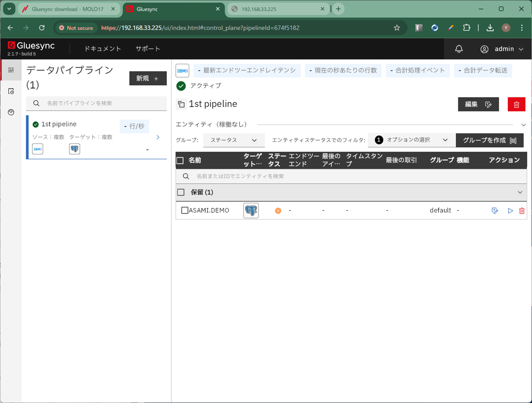Screen dimensions: 532x403
Task: Select all entities via header checkbox
Action: coord(180,161)
